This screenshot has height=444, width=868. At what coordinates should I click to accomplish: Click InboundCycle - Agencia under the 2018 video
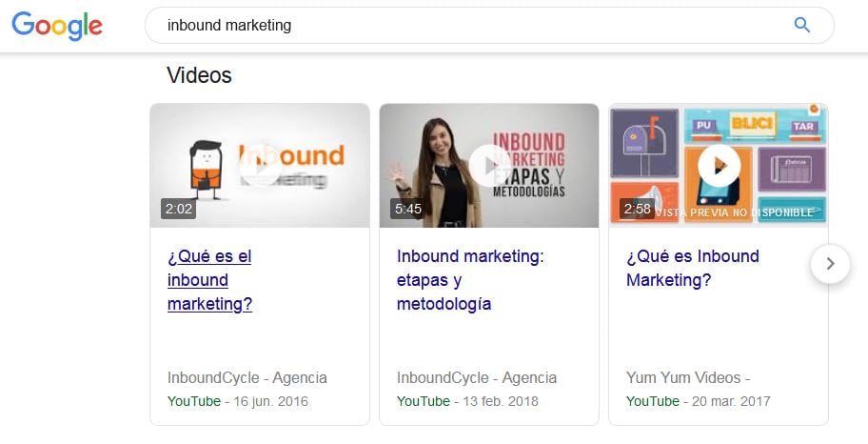477,378
